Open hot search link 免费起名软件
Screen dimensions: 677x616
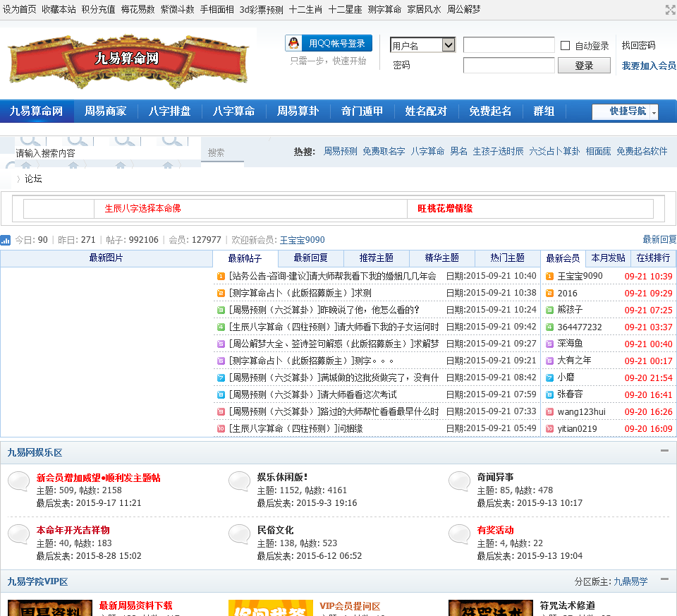[x=642, y=151]
